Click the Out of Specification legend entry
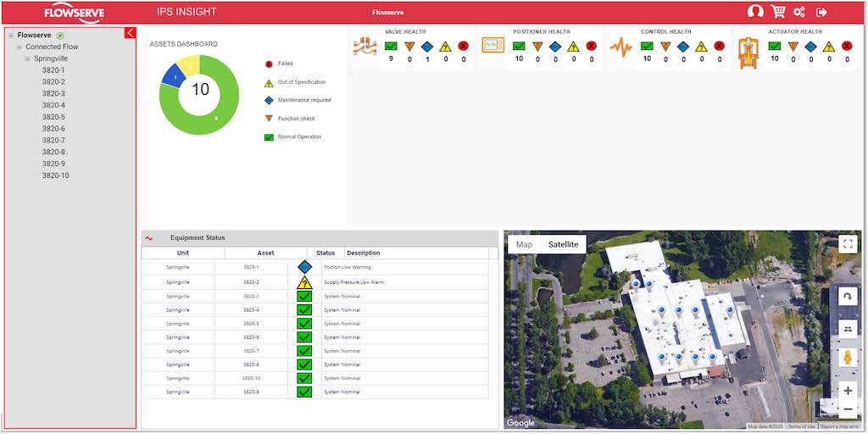868x434 pixels. pyautogui.click(x=294, y=82)
